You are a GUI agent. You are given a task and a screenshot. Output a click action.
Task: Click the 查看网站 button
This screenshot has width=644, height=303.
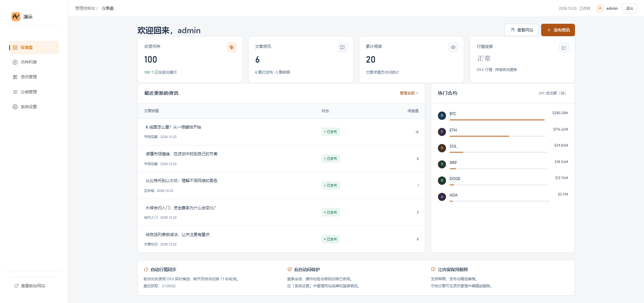[521, 30]
